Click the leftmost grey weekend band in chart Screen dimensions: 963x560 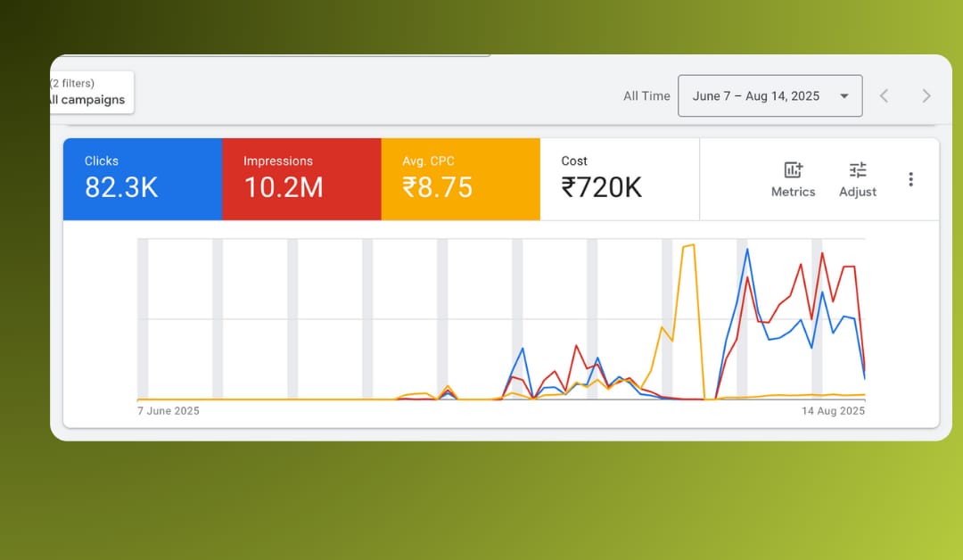point(143,318)
